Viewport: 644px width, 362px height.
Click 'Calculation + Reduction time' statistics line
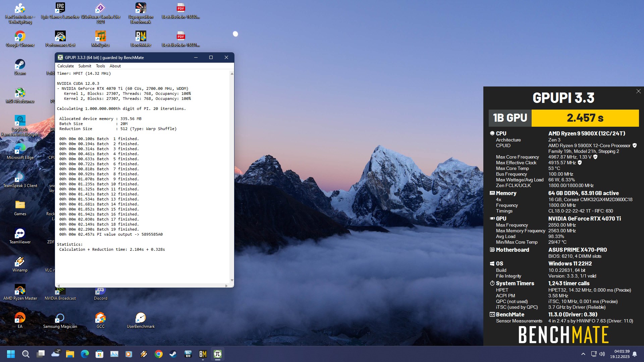112,249
